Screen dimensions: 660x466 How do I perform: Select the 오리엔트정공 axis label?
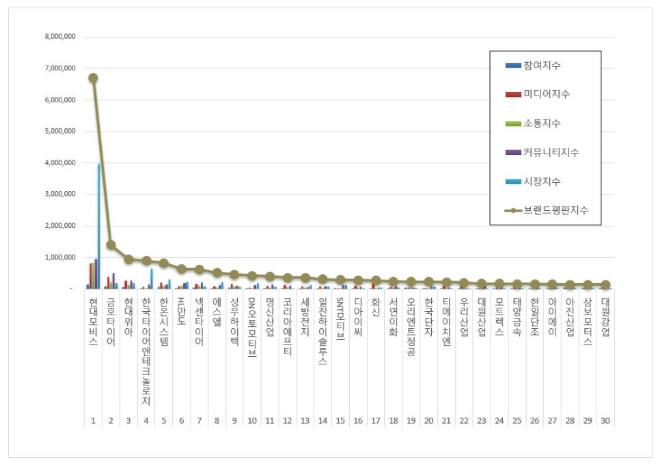(x=411, y=326)
